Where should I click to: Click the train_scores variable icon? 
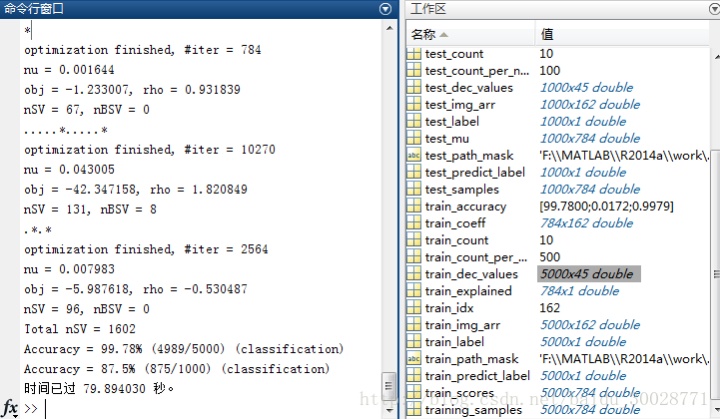point(413,393)
